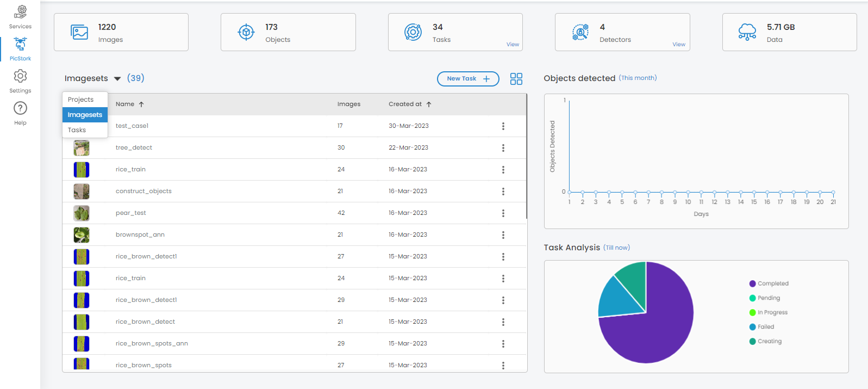Select the PicStork drone icon
The image size is (868, 389).
point(20,44)
